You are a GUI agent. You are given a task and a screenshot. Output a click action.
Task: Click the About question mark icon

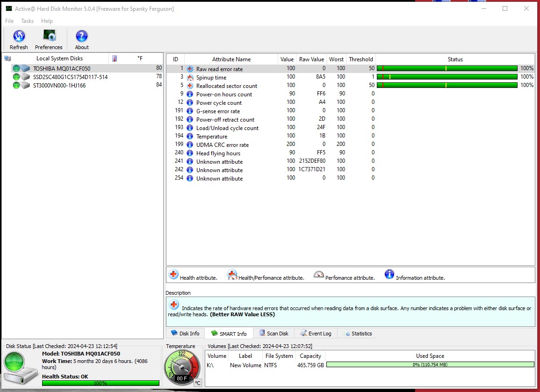[x=82, y=36]
